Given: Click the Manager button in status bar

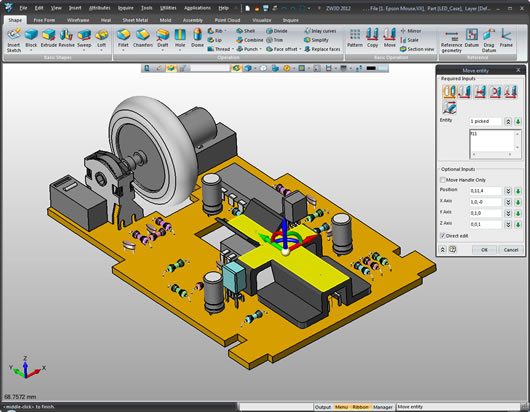Looking at the screenshot, I should pyautogui.click(x=383, y=407).
